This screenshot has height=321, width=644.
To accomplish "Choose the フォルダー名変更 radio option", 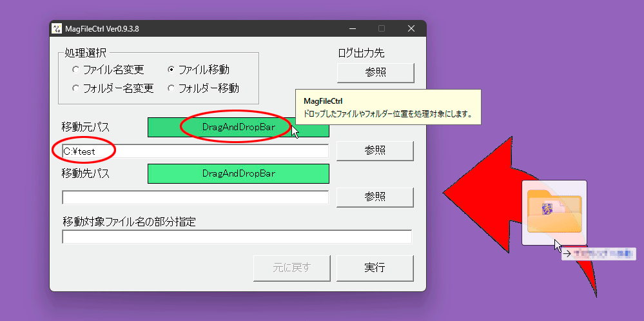I will tap(76, 88).
